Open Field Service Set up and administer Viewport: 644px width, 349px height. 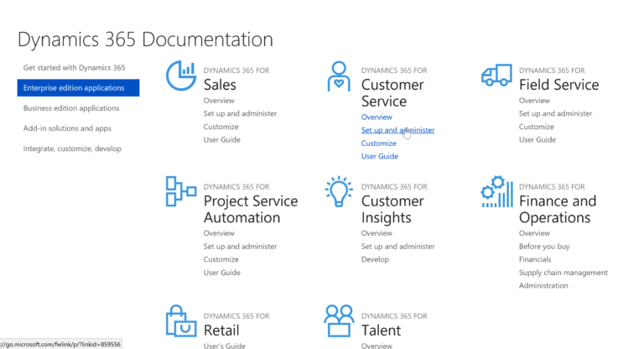(556, 113)
